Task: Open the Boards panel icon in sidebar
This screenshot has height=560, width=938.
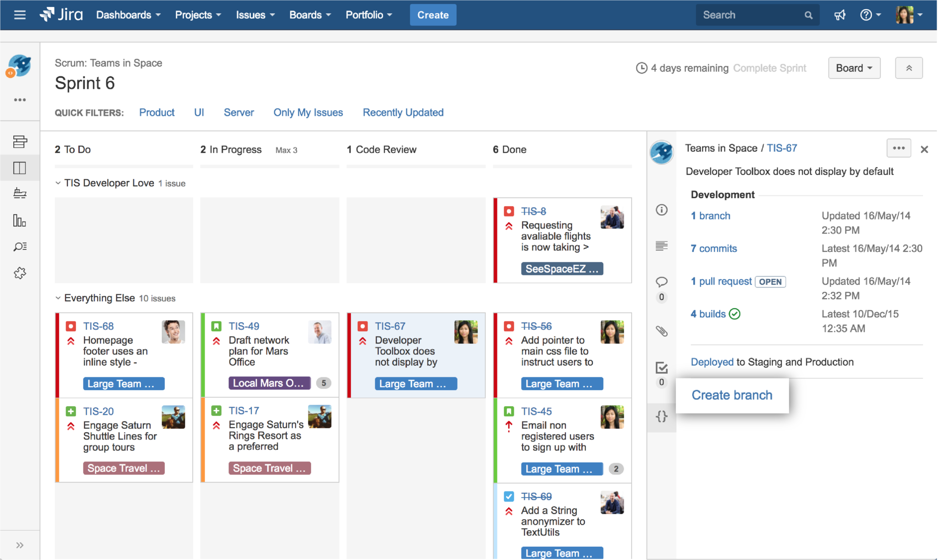Action: click(x=19, y=166)
